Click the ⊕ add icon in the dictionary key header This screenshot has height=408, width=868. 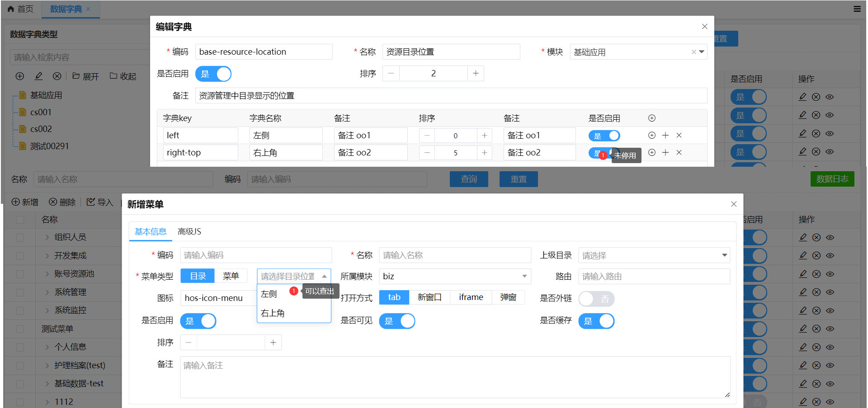[651, 118]
